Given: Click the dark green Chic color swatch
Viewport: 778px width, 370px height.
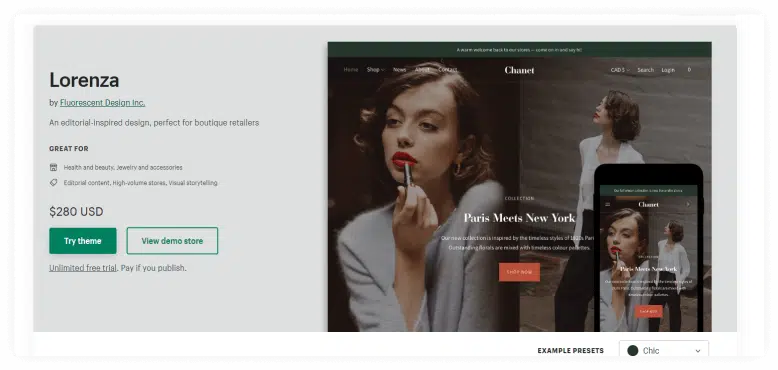Looking at the screenshot, I should [x=633, y=351].
